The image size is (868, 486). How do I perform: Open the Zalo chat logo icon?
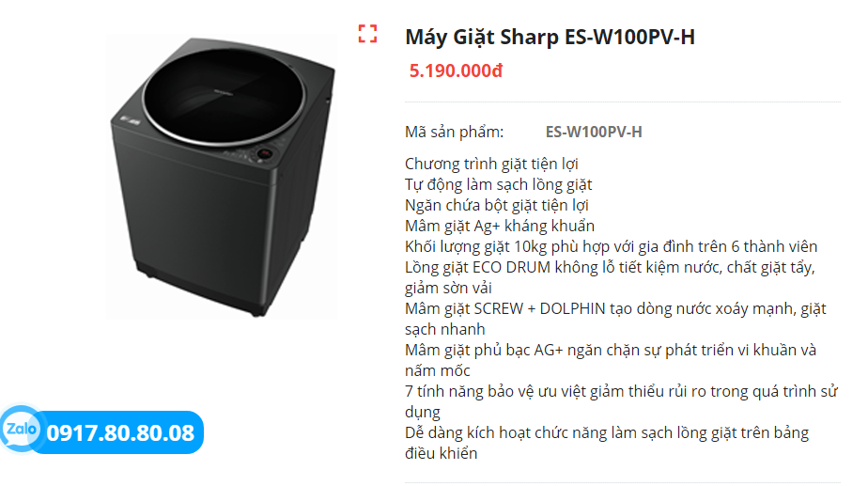tap(22, 429)
